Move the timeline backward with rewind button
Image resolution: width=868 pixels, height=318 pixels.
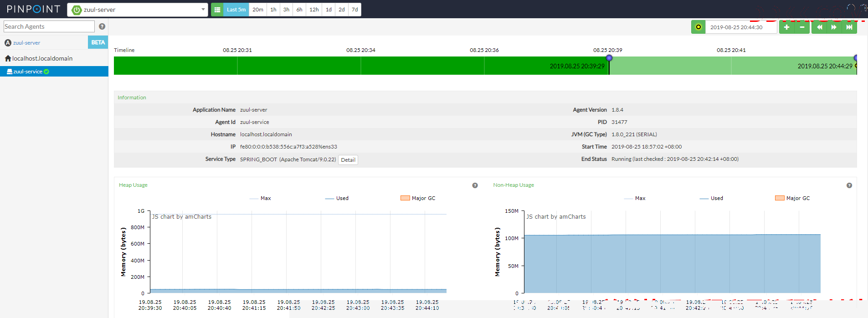[x=819, y=27]
